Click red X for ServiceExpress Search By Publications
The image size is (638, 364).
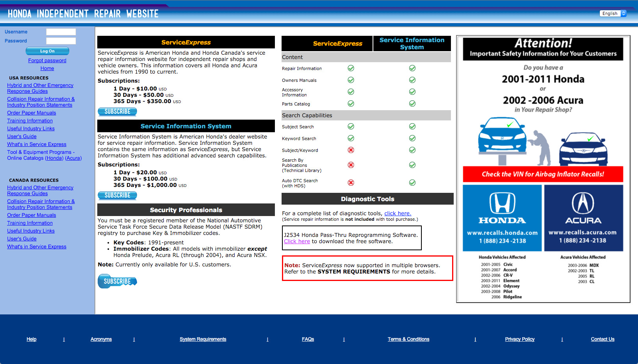click(x=351, y=165)
